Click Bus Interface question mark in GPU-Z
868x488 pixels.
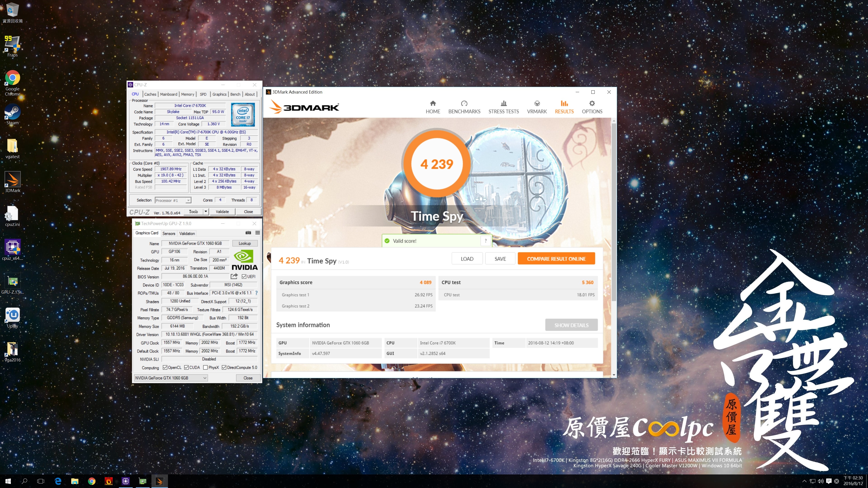pyautogui.click(x=256, y=293)
